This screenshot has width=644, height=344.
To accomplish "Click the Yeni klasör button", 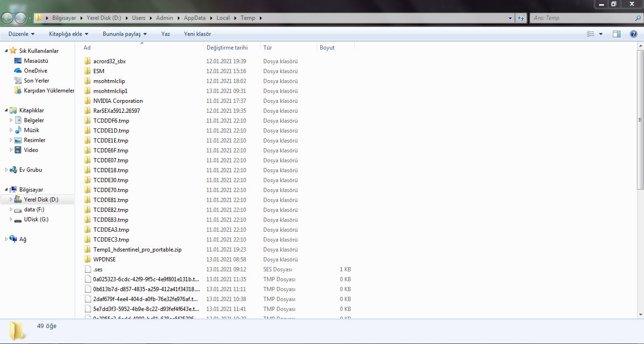I will (197, 34).
